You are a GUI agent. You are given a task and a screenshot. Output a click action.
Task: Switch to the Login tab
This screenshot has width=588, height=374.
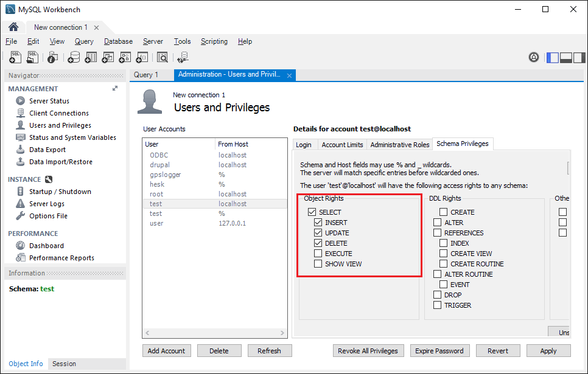[x=304, y=145]
